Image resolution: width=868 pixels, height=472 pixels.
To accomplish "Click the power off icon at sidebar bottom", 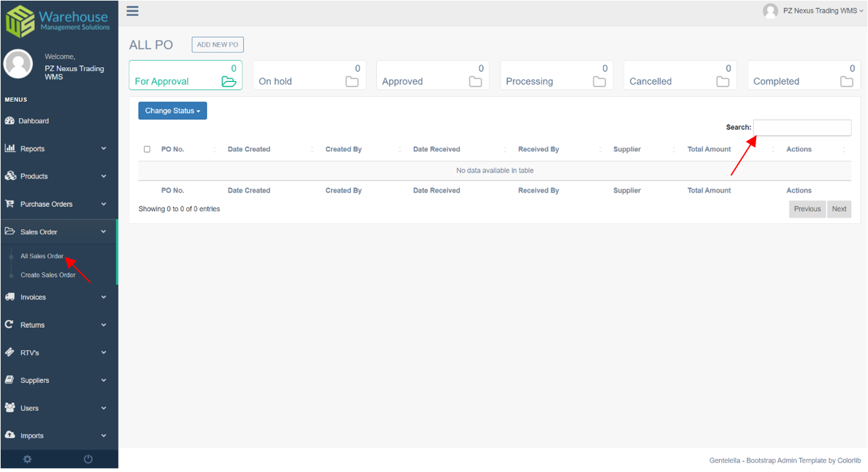I will 88,459.
